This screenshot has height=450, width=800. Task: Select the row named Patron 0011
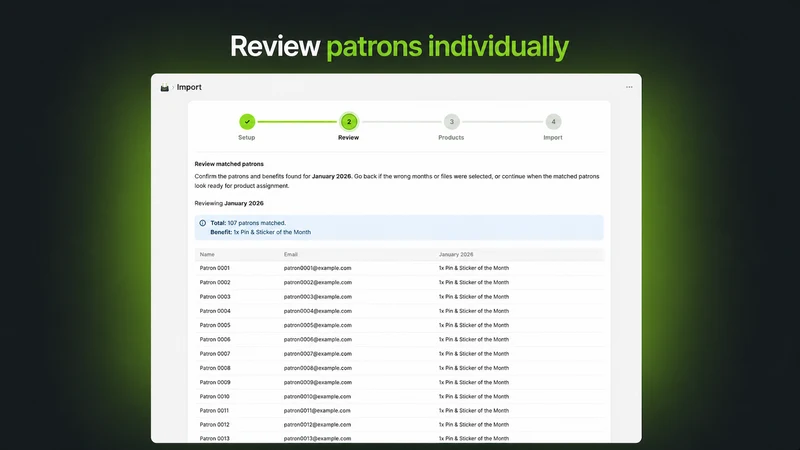pyautogui.click(x=399, y=410)
